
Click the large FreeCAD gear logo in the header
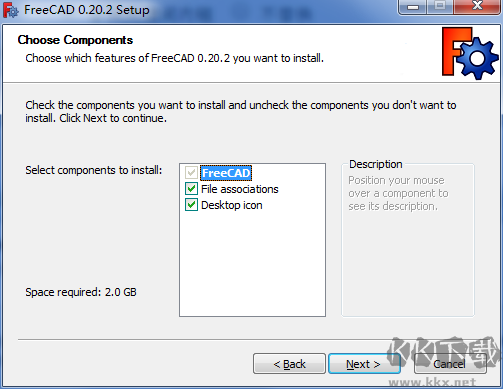pos(470,53)
